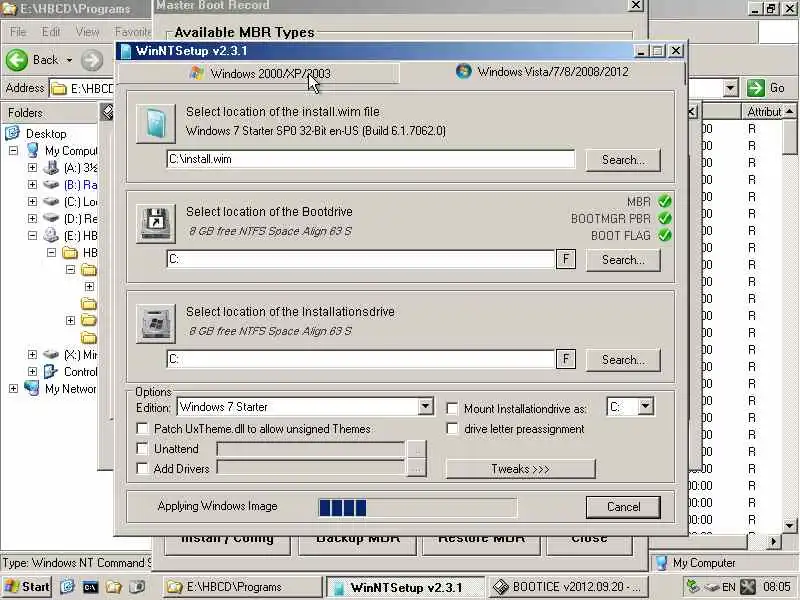Viewport: 800px width, 600px height.
Task: Click the Installationsdrive path input field
Action: click(361, 359)
